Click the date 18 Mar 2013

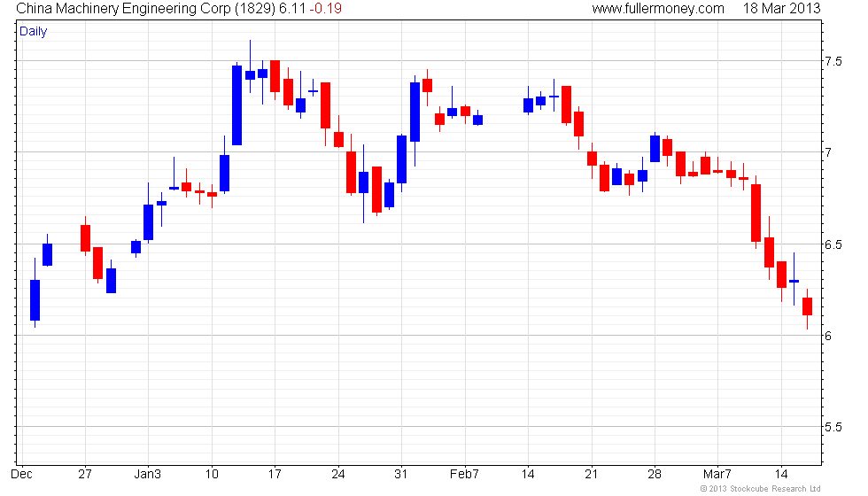[x=781, y=8]
